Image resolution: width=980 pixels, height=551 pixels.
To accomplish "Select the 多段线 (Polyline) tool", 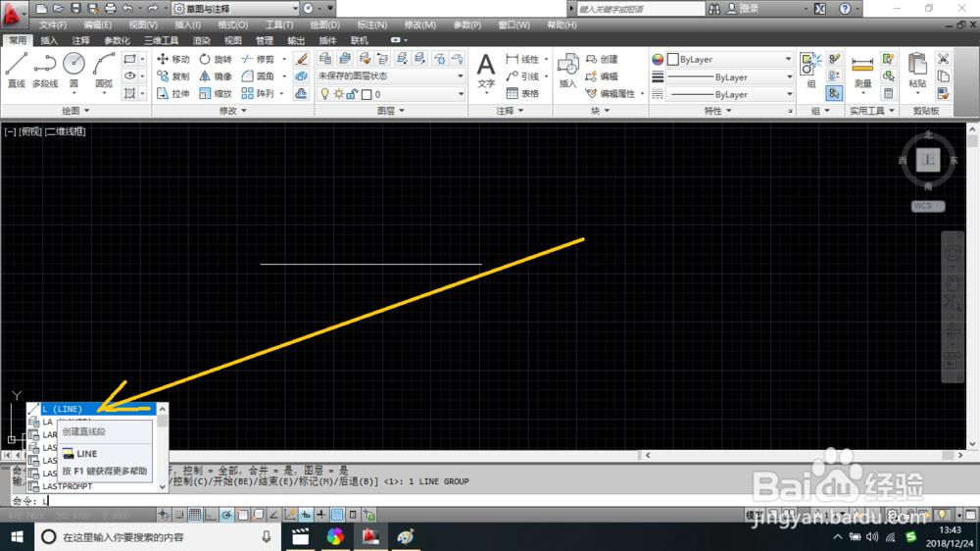I will [45, 70].
